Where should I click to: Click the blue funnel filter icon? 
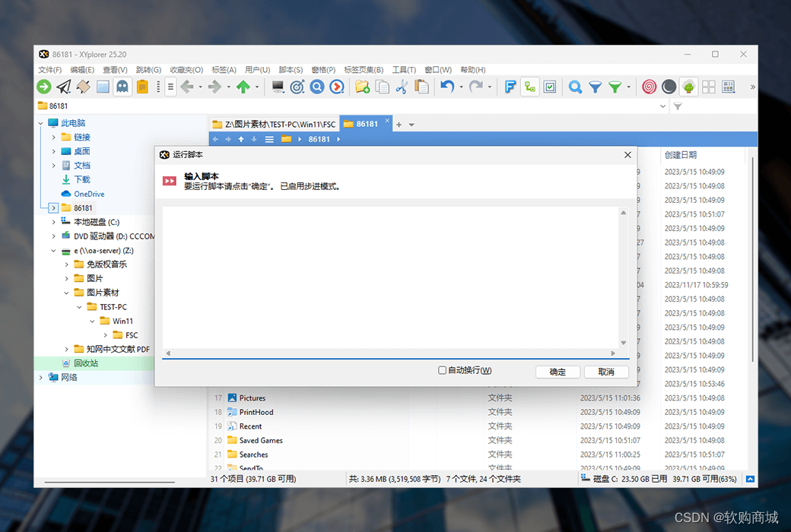pos(596,87)
